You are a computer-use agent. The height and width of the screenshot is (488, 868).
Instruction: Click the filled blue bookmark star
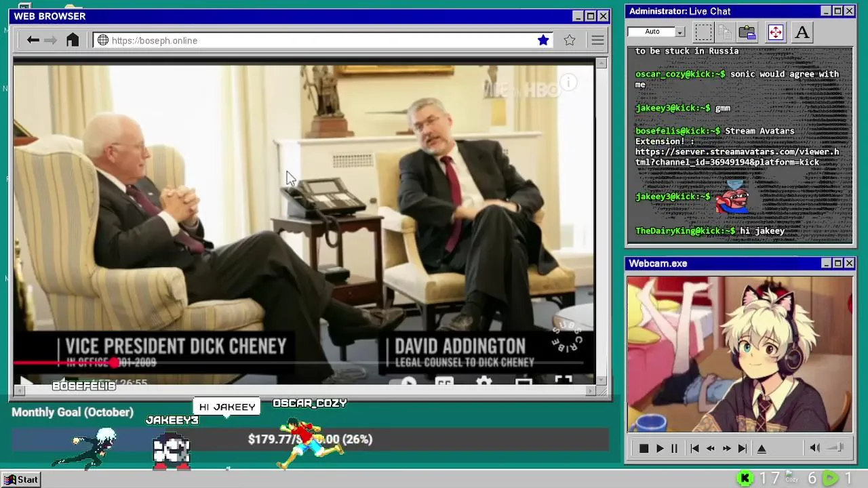(x=543, y=40)
